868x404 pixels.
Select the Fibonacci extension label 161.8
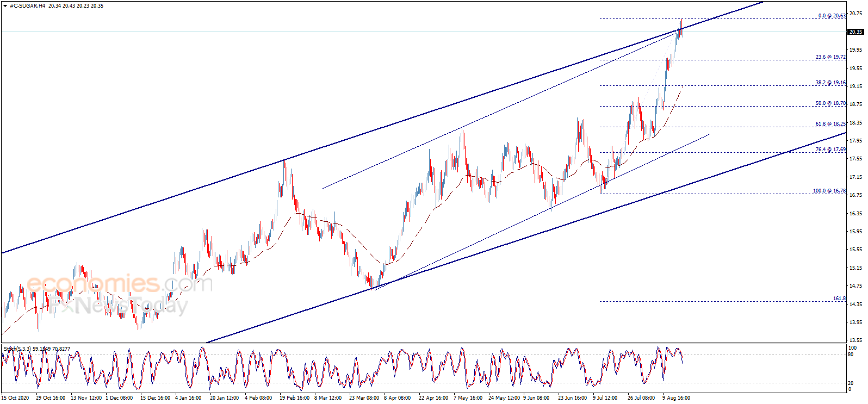[x=839, y=299]
